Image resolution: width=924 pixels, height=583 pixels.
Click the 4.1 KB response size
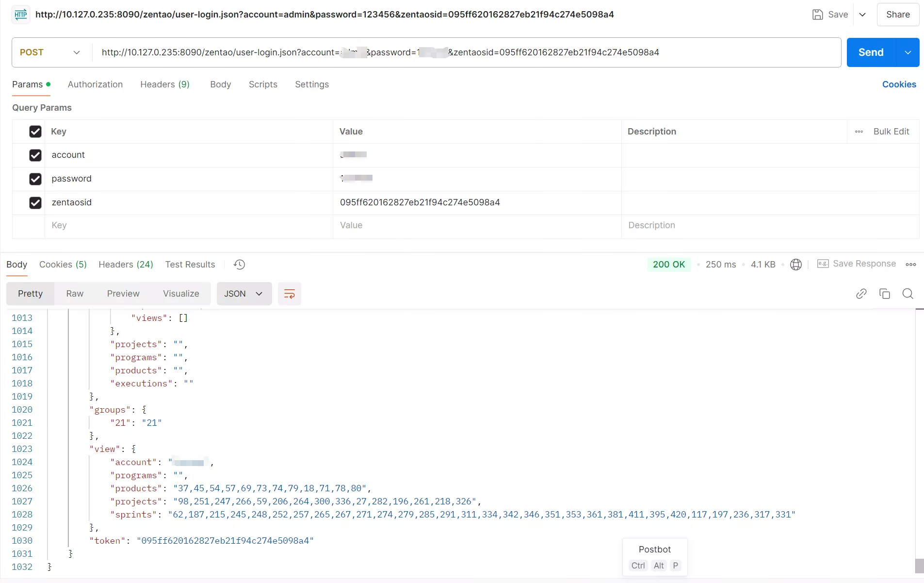click(763, 265)
